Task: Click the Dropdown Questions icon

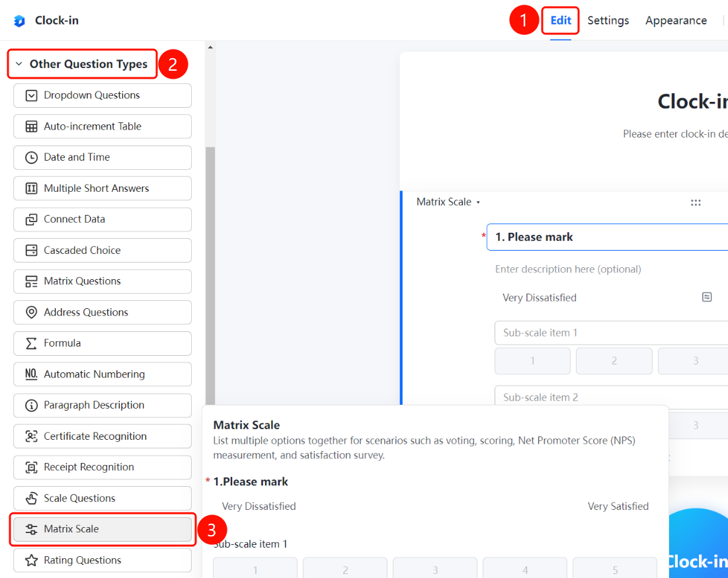Action: pyautogui.click(x=31, y=96)
